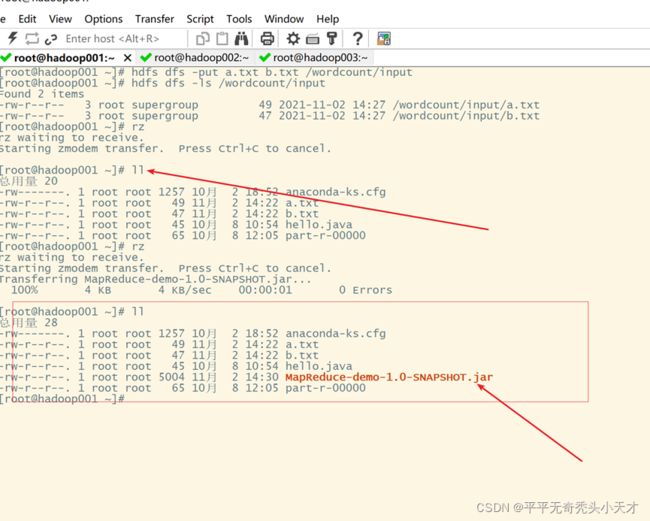Open the Transfer menu
The image size is (650, 521).
[155, 19]
